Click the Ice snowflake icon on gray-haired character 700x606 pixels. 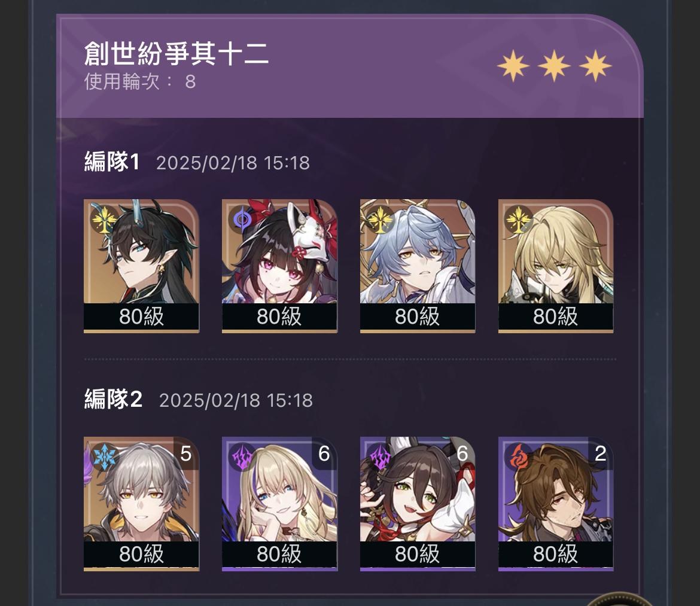104,457
